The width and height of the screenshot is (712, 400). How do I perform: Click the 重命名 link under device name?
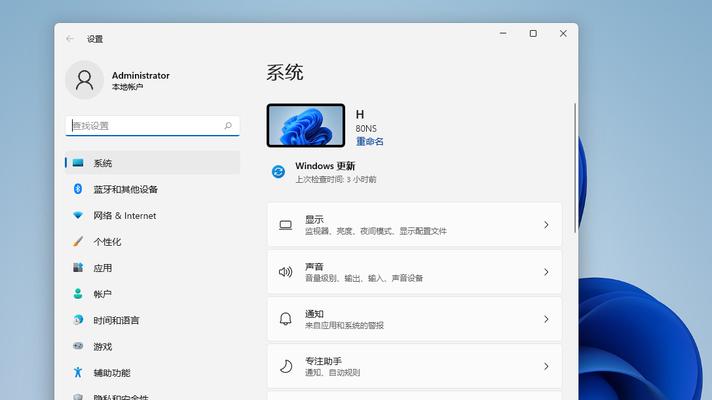(x=370, y=141)
